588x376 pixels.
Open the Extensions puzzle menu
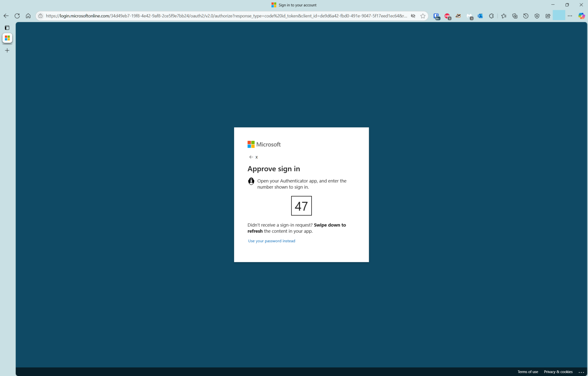tap(491, 16)
